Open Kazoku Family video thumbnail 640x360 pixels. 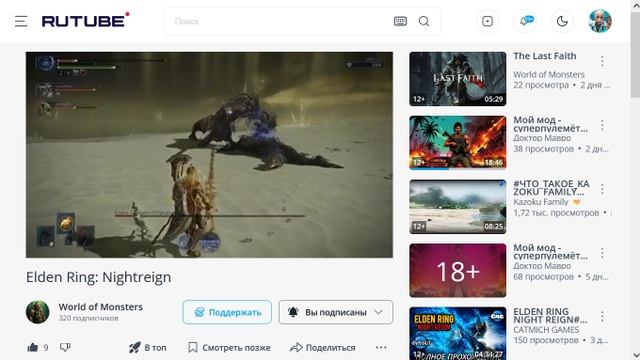458,207
